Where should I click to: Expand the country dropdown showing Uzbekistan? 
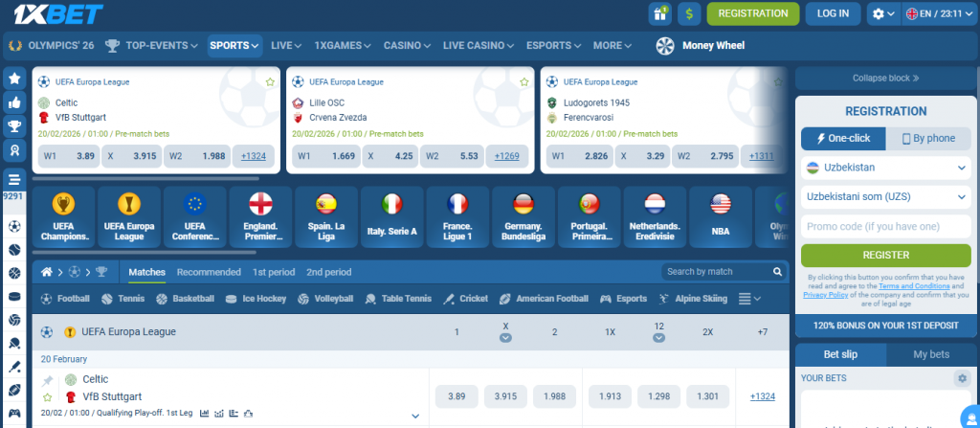pyautogui.click(x=886, y=168)
